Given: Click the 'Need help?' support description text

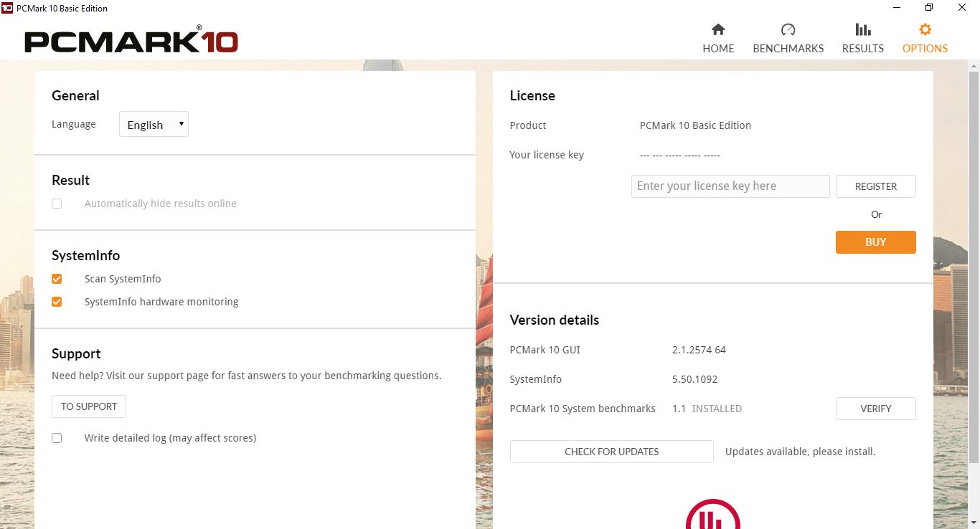Looking at the screenshot, I should 246,376.
